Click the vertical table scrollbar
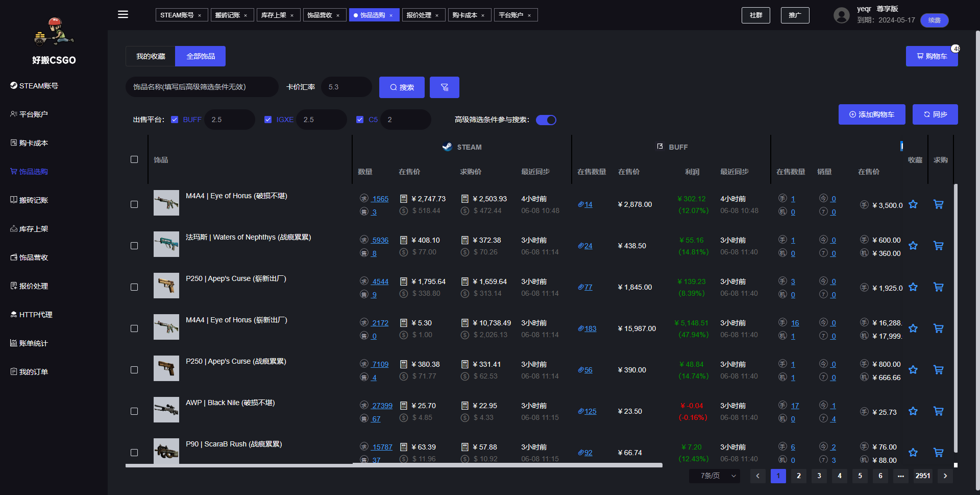980x495 pixels. [x=955, y=318]
